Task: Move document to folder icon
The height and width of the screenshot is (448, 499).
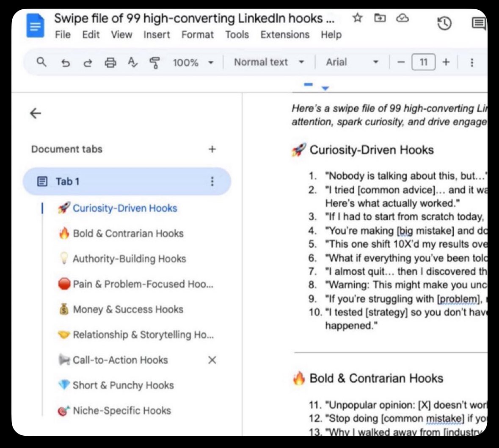Action: (x=380, y=18)
